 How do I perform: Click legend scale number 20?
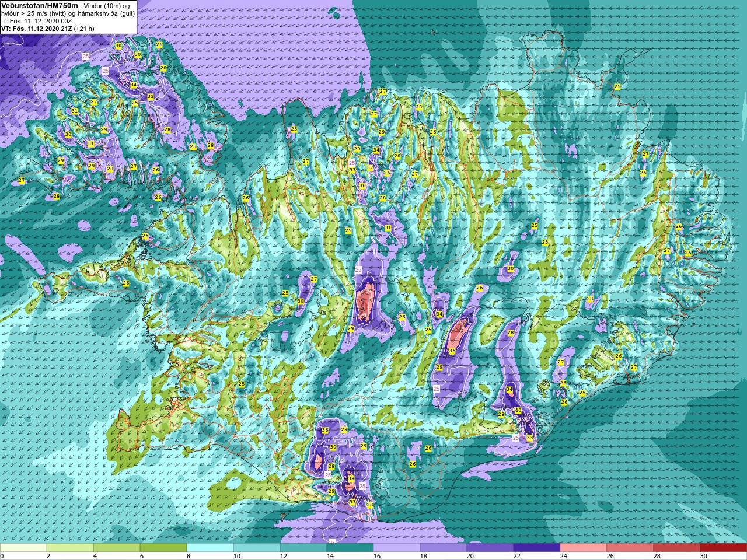click(x=470, y=556)
